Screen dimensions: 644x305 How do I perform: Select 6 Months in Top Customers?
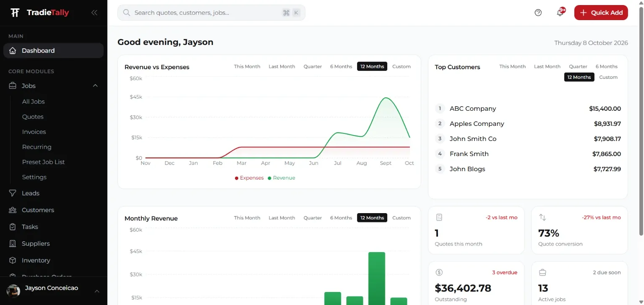click(x=606, y=66)
